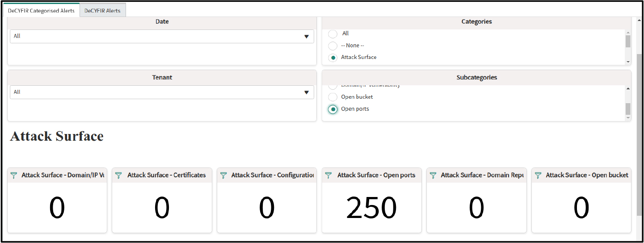The image size is (644, 243).
Task: Click the Domain Reputation count of 0
Action: [x=476, y=209]
